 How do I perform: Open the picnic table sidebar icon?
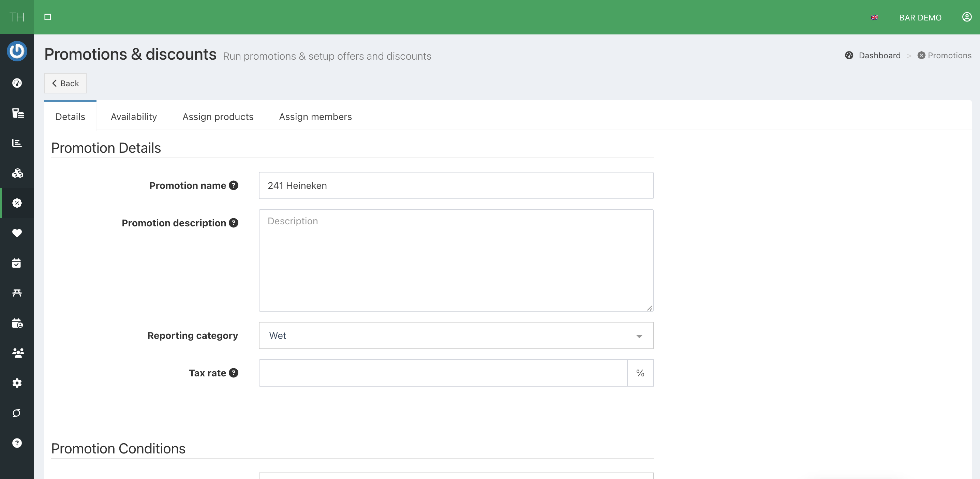17,293
